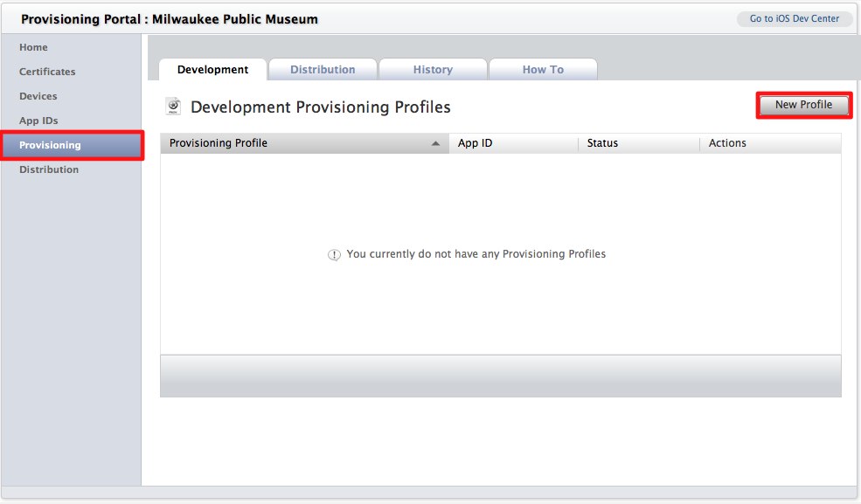Open Home in the sidebar
Image resolution: width=861 pixels, height=504 pixels.
33,47
